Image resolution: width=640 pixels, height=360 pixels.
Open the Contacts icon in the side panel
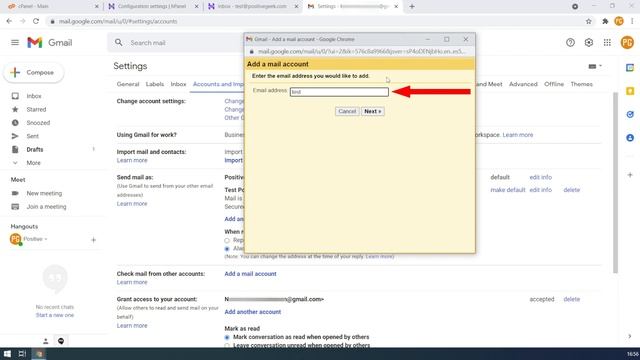630,138
